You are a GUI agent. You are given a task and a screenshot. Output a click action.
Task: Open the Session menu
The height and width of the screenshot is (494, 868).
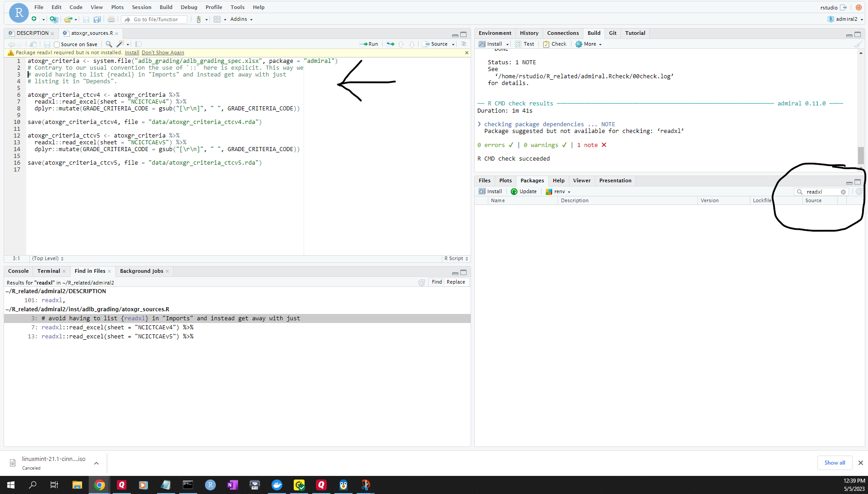click(x=141, y=7)
